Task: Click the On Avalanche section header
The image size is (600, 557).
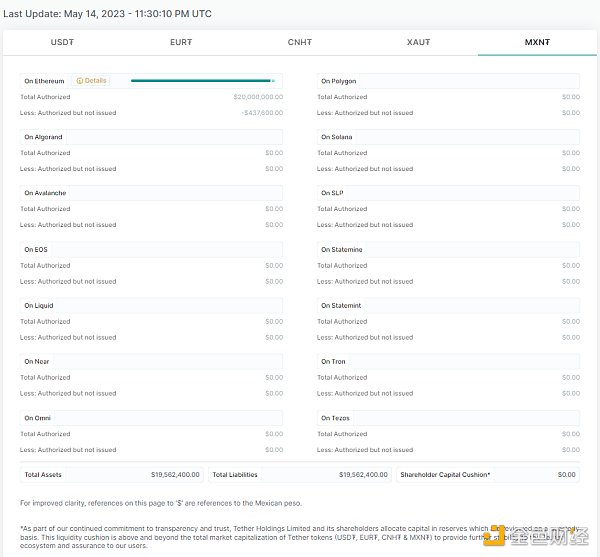Action: pyautogui.click(x=44, y=193)
